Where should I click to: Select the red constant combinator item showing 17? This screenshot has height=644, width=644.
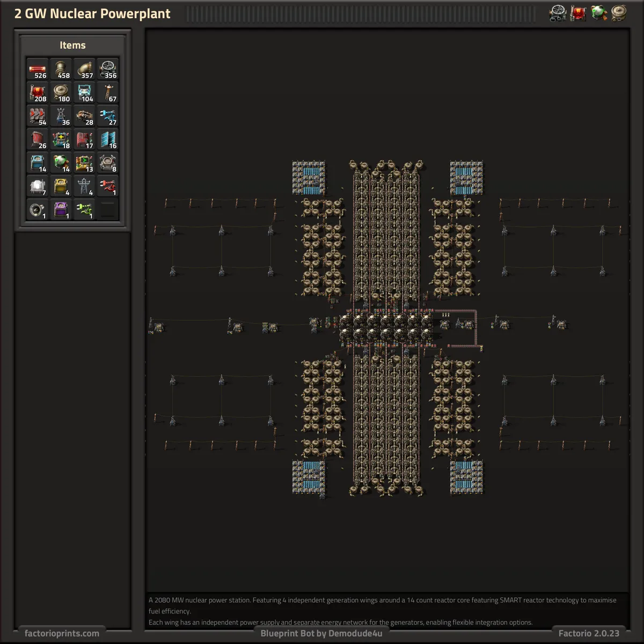click(x=84, y=140)
